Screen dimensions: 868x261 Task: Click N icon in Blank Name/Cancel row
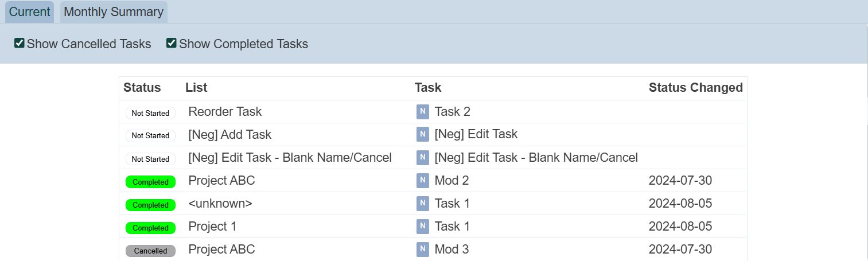pos(422,157)
